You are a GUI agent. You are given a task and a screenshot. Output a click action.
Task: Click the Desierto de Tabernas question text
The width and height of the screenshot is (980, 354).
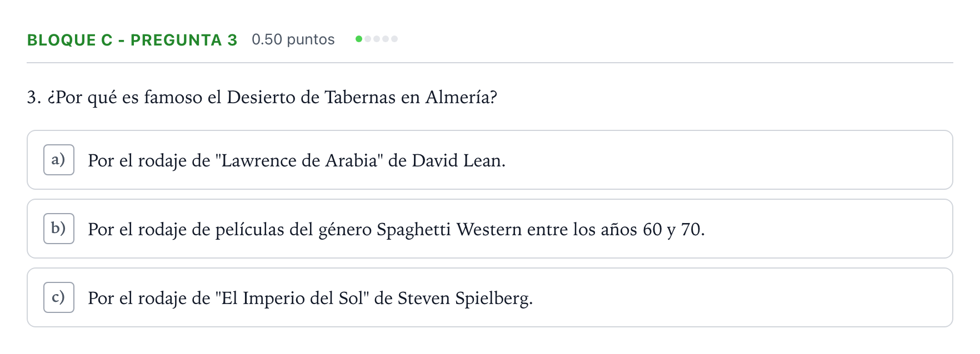(262, 98)
